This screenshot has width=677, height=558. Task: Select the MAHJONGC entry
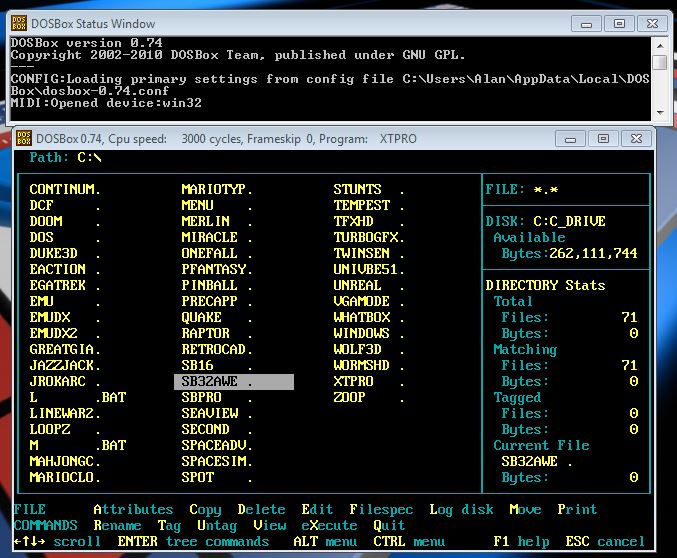click(x=65, y=461)
